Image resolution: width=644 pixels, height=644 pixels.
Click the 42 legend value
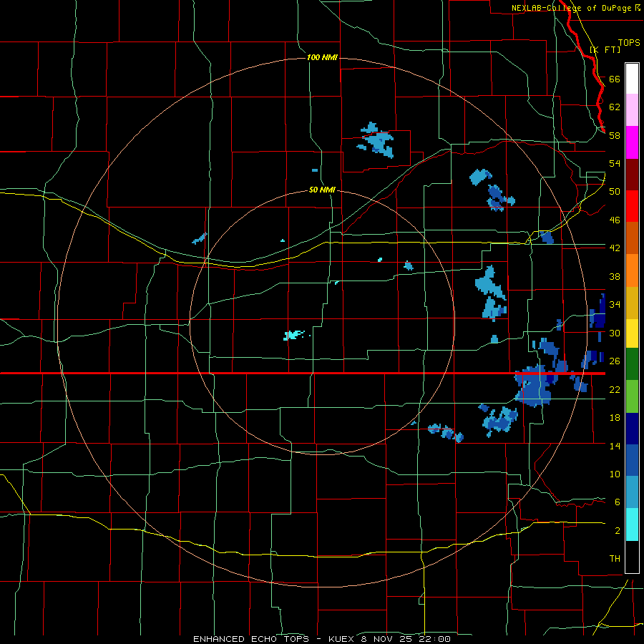[615, 248]
